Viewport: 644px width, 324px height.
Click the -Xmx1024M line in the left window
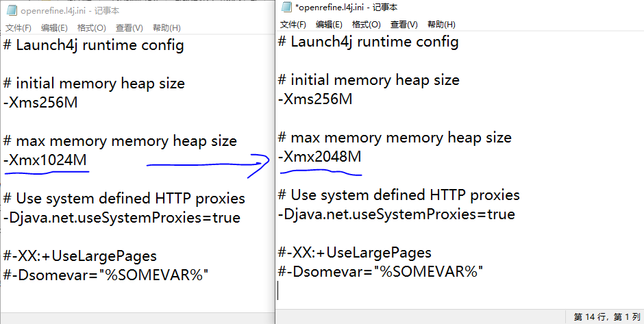[x=45, y=160]
